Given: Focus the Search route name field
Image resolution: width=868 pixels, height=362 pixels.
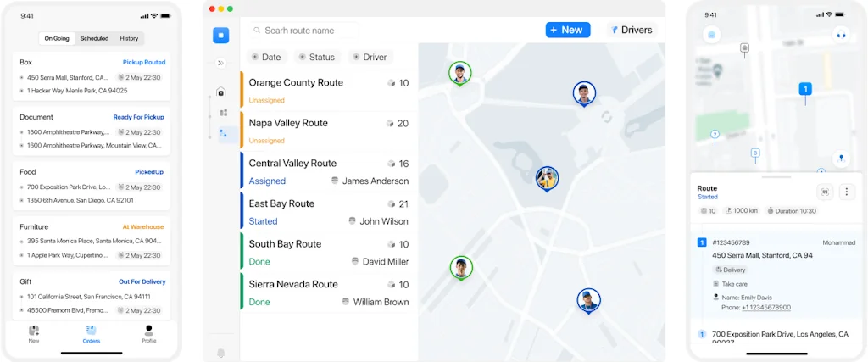Looking at the screenshot, I should pos(304,31).
